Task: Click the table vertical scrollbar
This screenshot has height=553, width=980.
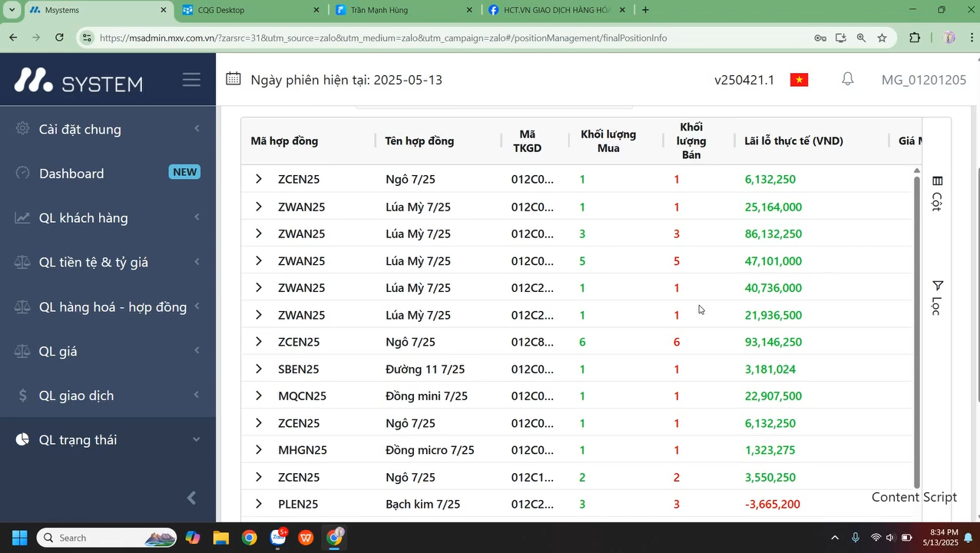Action: (916, 330)
